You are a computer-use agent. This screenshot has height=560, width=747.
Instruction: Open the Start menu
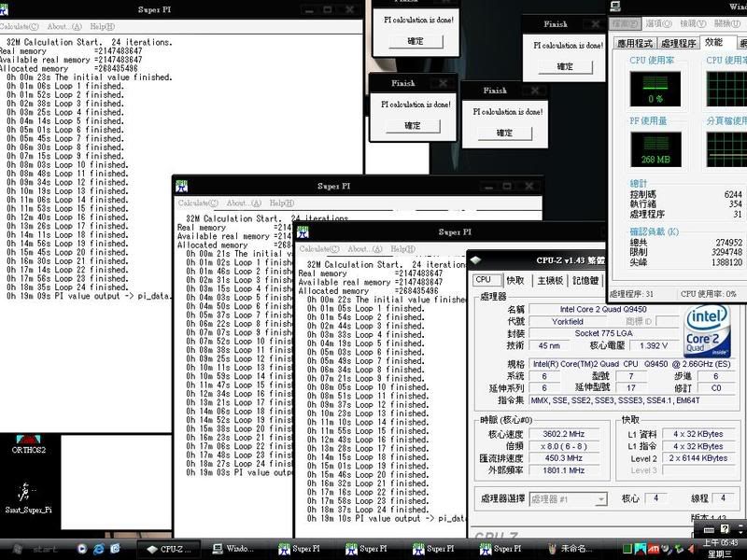[x=35, y=549]
